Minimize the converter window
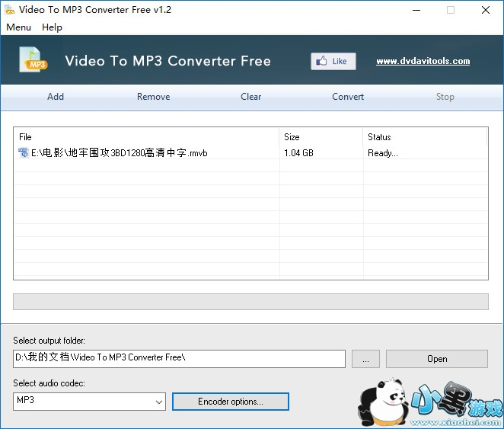 click(416, 10)
